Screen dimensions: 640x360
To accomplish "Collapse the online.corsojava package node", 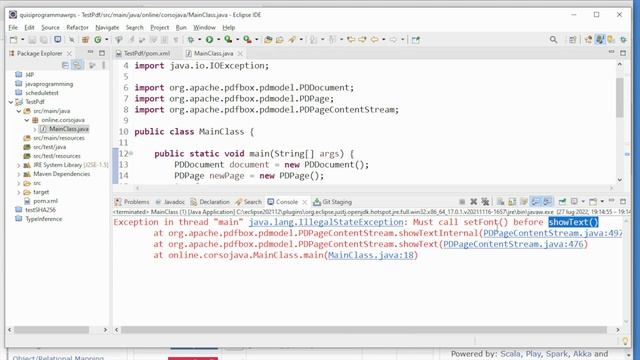I will [x=27, y=120].
